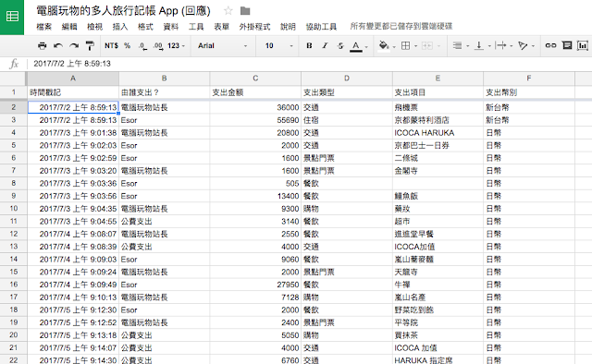This screenshot has height=364, width=592.
Task: Format as percent
Action: point(128,45)
